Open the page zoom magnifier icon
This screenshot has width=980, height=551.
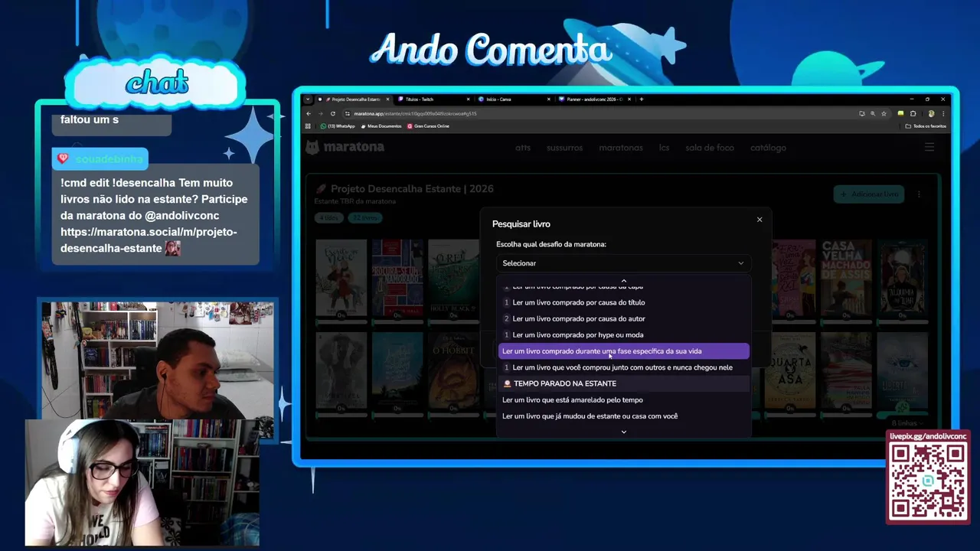click(x=873, y=113)
